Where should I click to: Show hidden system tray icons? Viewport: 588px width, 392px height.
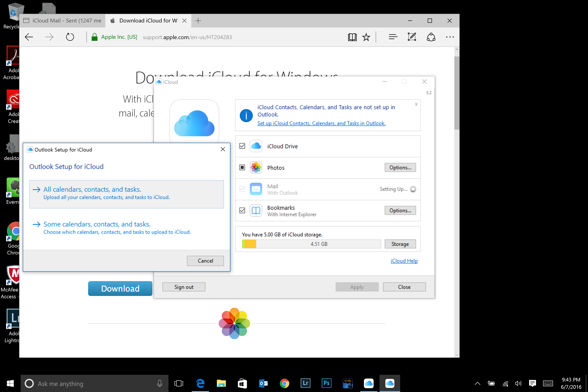coord(478,383)
